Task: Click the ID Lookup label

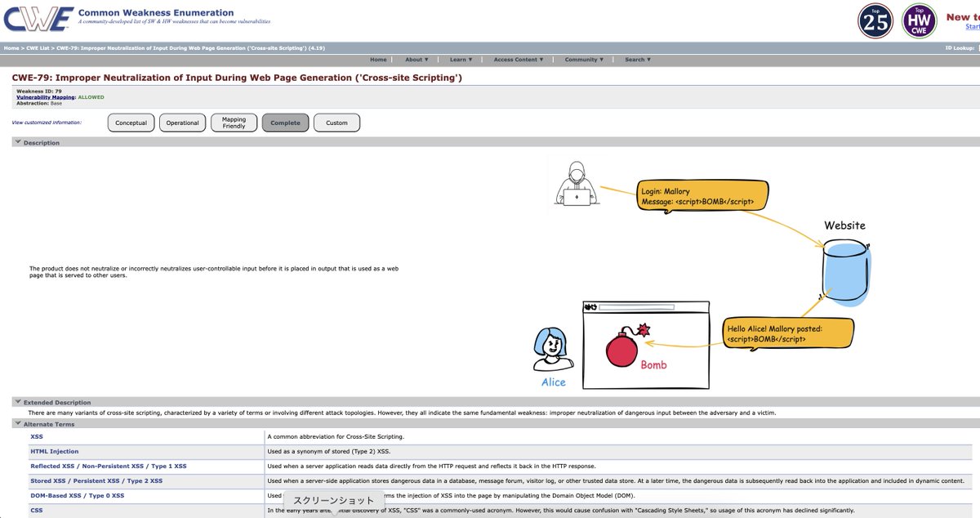Action: pyautogui.click(x=960, y=48)
